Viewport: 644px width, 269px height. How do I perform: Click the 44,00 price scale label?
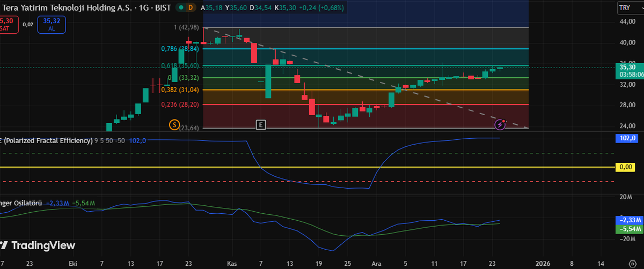coord(627,21)
